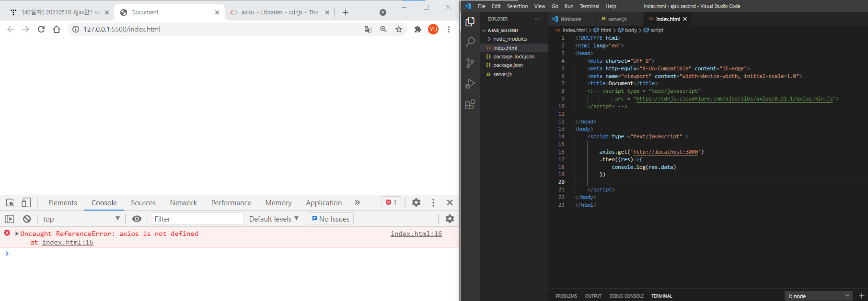
Task: Click the translate page icon in address bar
Action: (x=368, y=29)
